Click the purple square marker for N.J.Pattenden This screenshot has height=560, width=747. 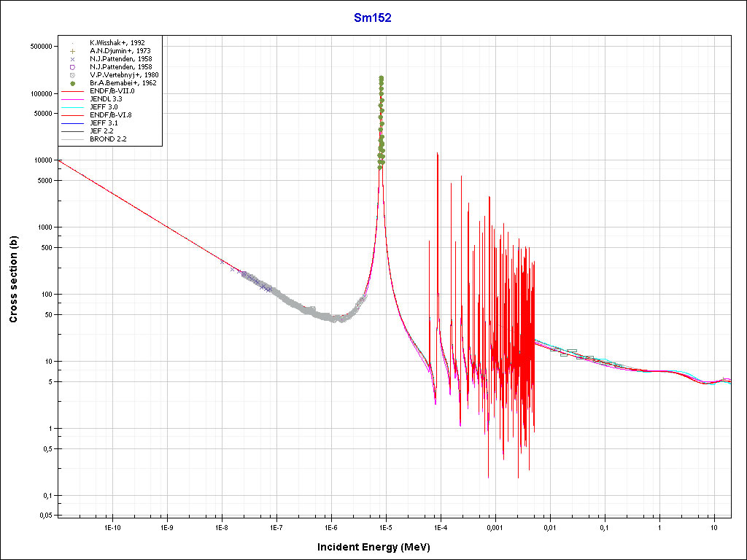click(x=73, y=67)
